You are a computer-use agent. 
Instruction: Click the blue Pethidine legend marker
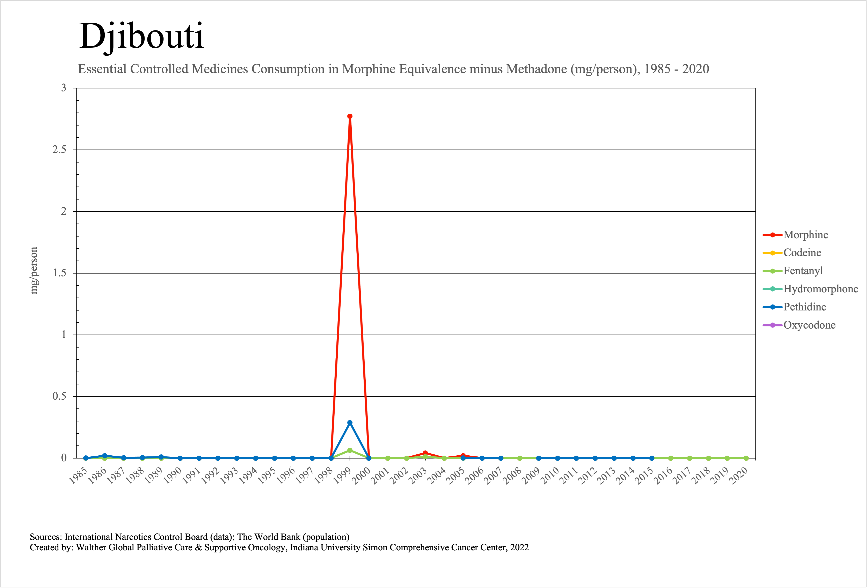(x=772, y=307)
